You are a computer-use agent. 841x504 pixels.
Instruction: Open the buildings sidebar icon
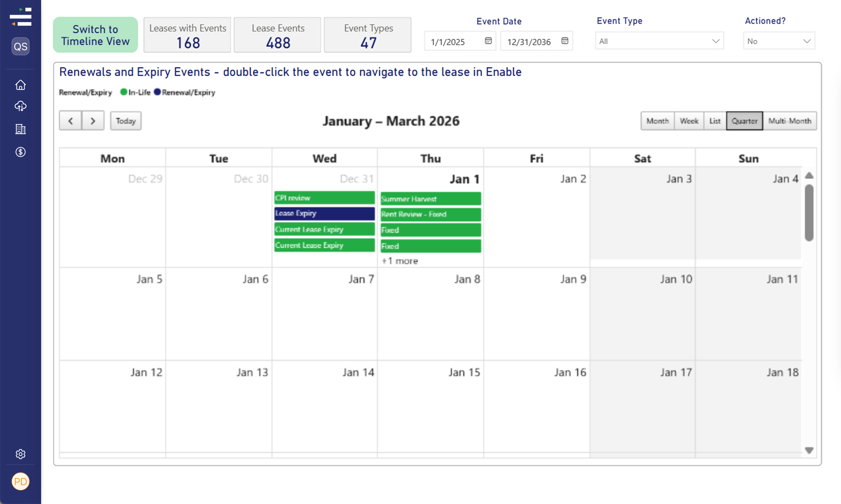pyautogui.click(x=20, y=129)
